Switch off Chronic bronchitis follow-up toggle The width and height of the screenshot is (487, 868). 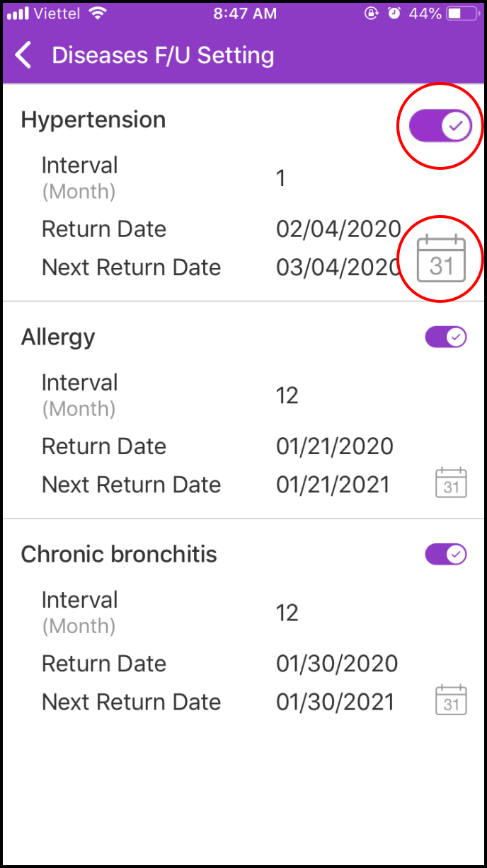(446, 555)
